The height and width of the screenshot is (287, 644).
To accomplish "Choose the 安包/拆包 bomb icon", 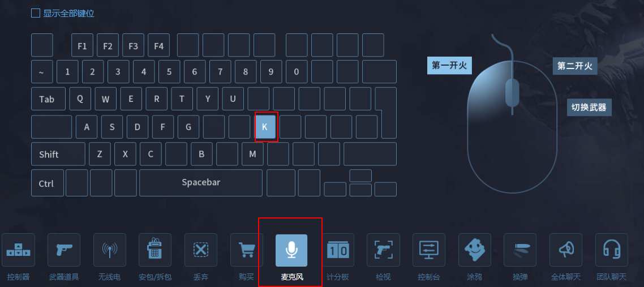I will pyautogui.click(x=155, y=250).
